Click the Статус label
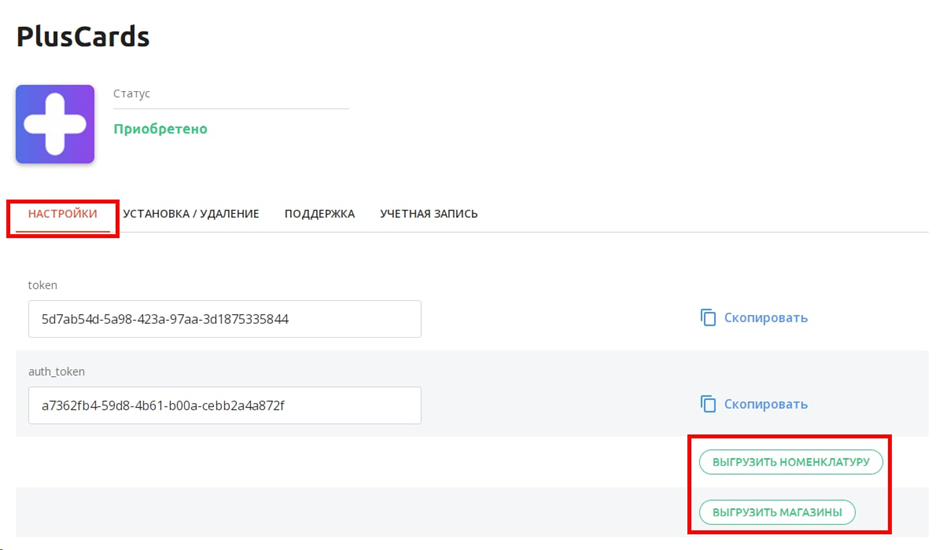943x550 pixels. 132,93
